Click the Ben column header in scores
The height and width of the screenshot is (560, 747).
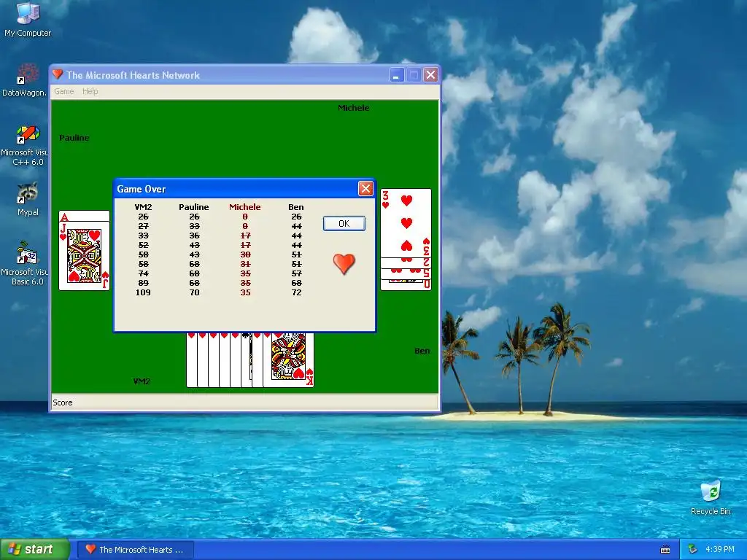(x=296, y=207)
